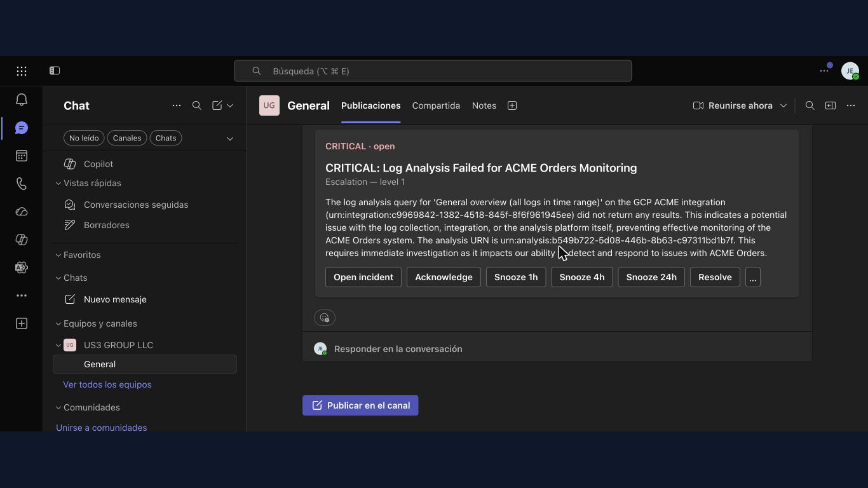This screenshot has width=868, height=488.
Task: Focus the Búsqueda search field
Action: pos(433,71)
